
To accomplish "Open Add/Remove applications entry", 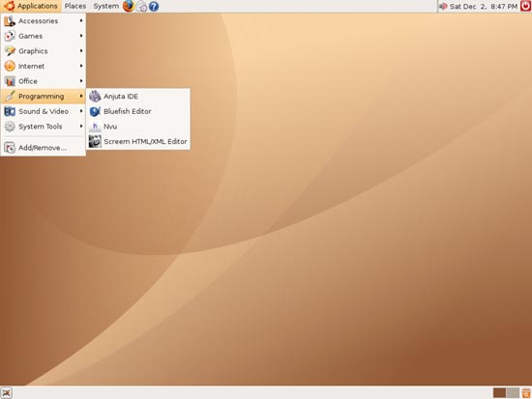I will (44, 148).
